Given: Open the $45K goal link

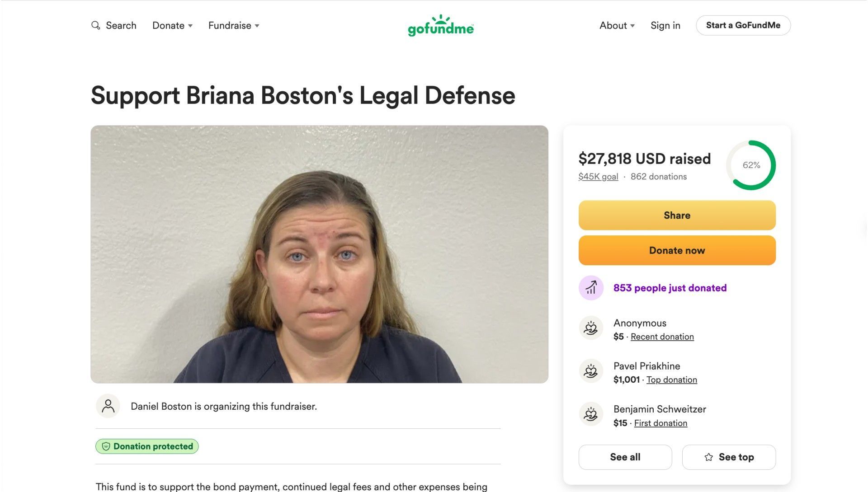Looking at the screenshot, I should pyautogui.click(x=598, y=177).
